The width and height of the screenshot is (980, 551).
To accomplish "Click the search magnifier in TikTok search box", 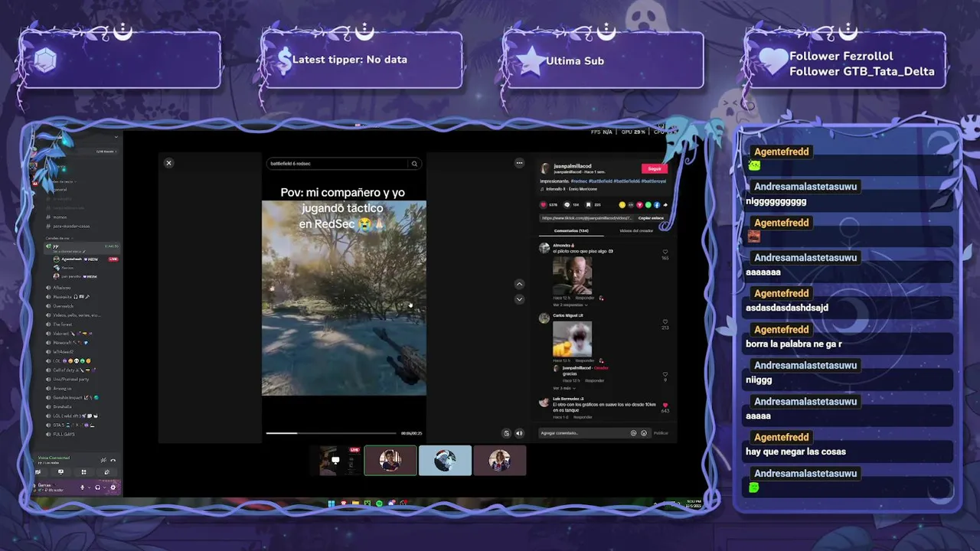I will coord(414,163).
